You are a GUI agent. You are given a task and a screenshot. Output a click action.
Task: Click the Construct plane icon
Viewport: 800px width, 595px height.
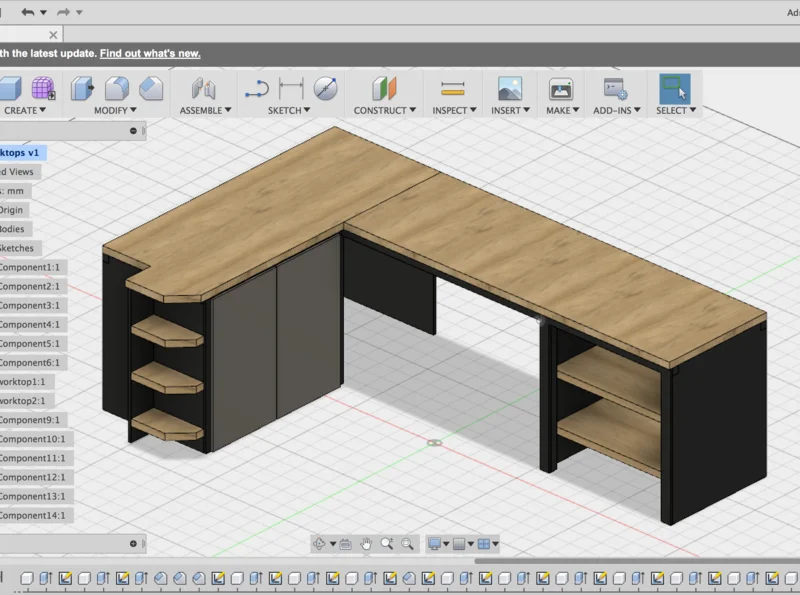pyautogui.click(x=384, y=88)
